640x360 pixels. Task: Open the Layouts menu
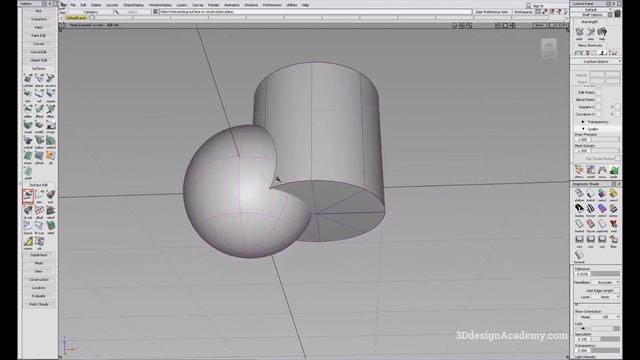point(112,5)
